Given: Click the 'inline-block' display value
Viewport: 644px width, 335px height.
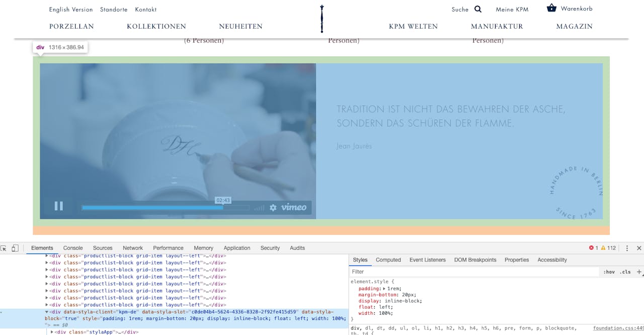Looking at the screenshot, I should [x=401, y=301].
